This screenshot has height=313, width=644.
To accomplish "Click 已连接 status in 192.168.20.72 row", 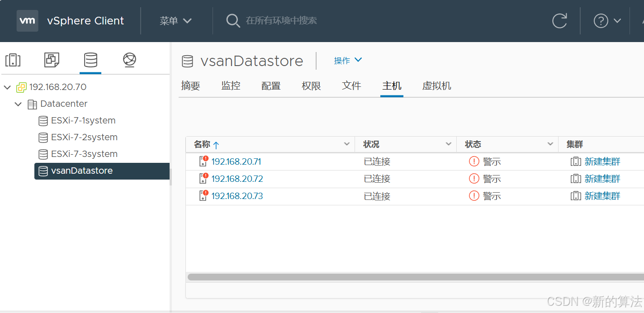I will pyautogui.click(x=377, y=179).
